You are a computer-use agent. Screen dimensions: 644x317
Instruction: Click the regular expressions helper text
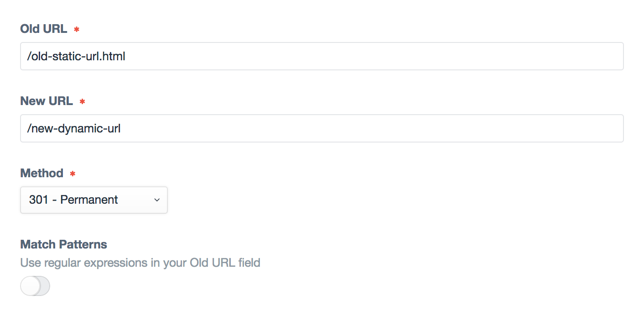point(140,263)
